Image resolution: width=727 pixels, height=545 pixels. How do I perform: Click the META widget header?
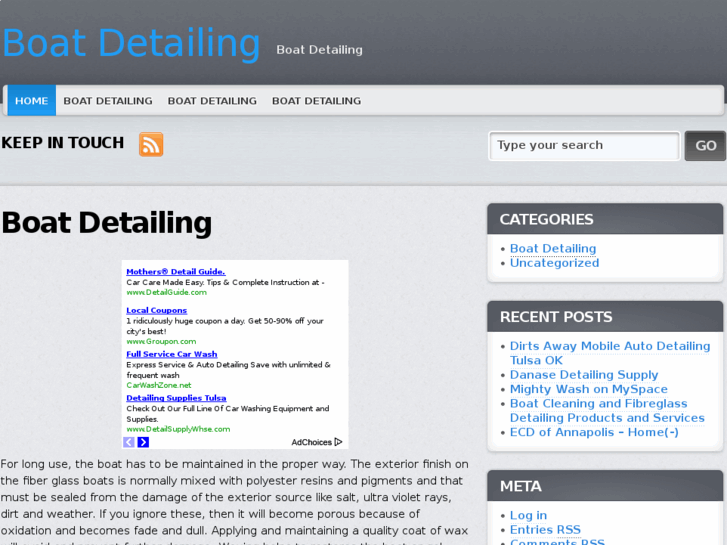[605, 486]
